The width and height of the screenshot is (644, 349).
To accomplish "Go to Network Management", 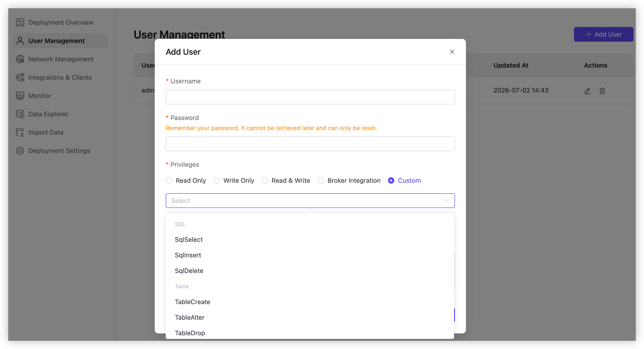I will point(60,59).
